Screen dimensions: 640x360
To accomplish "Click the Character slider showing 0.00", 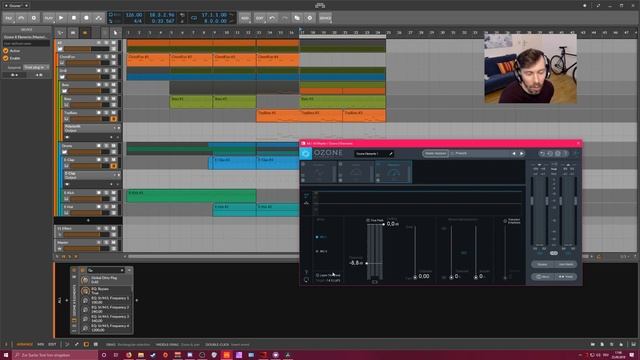I will click(x=415, y=278).
